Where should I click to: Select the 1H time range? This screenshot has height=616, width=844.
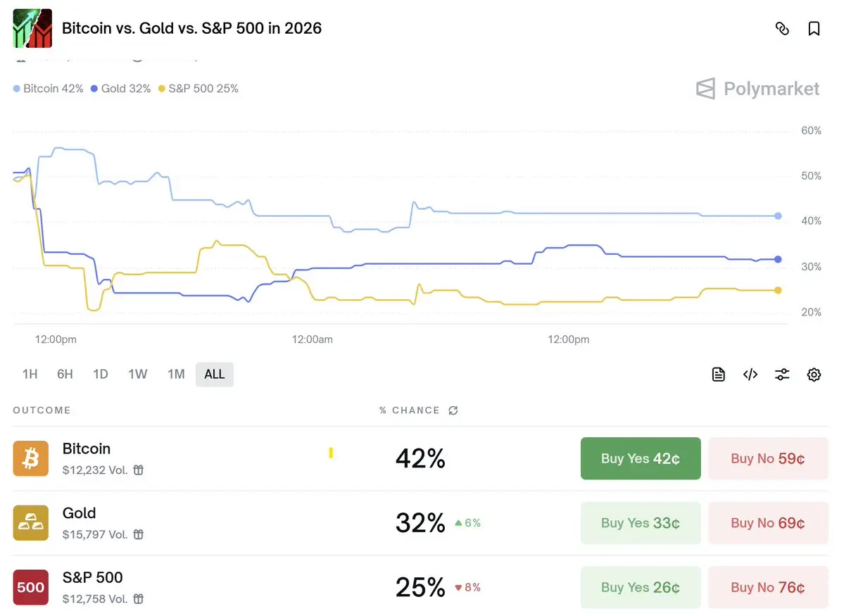(x=30, y=375)
